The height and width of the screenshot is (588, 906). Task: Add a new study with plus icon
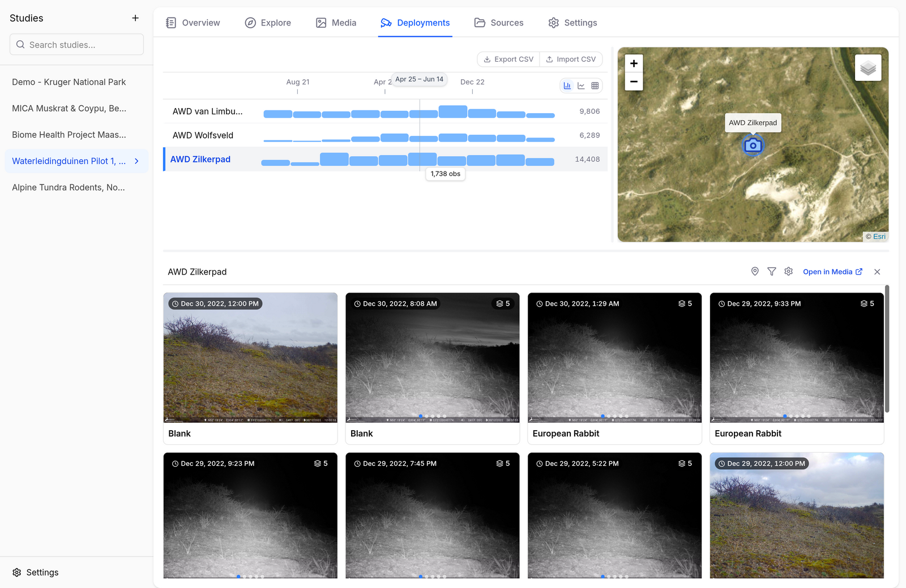[135, 18]
